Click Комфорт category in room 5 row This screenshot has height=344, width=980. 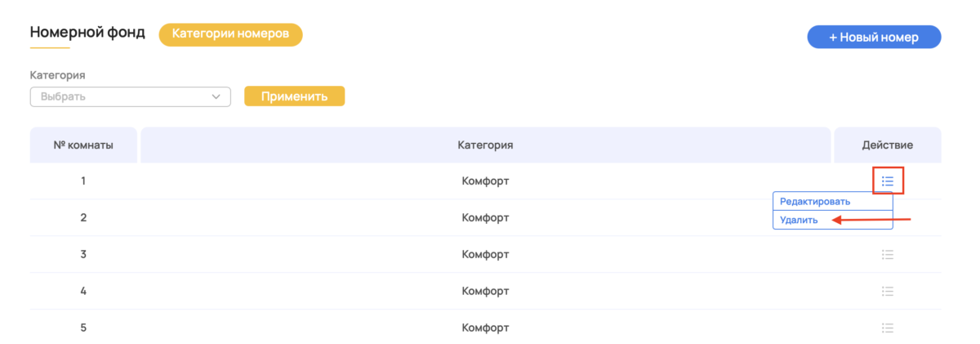pos(485,328)
